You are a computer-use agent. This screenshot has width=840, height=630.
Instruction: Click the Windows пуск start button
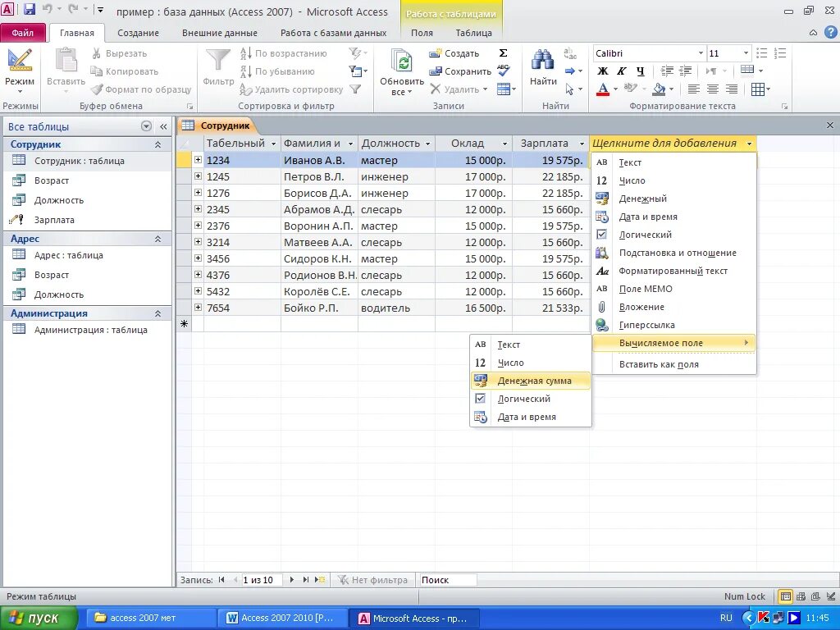coord(39,619)
